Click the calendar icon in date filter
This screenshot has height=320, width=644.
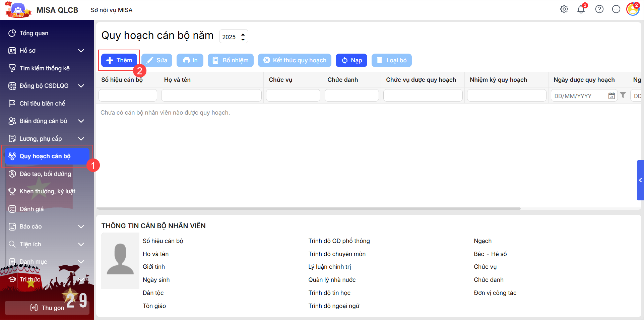pyautogui.click(x=611, y=96)
